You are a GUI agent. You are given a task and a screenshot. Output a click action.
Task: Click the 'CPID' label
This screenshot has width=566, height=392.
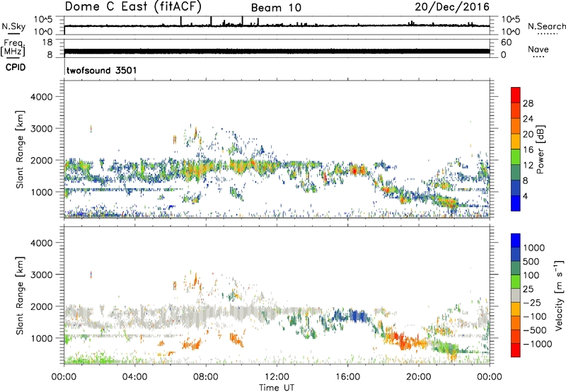(x=16, y=67)
